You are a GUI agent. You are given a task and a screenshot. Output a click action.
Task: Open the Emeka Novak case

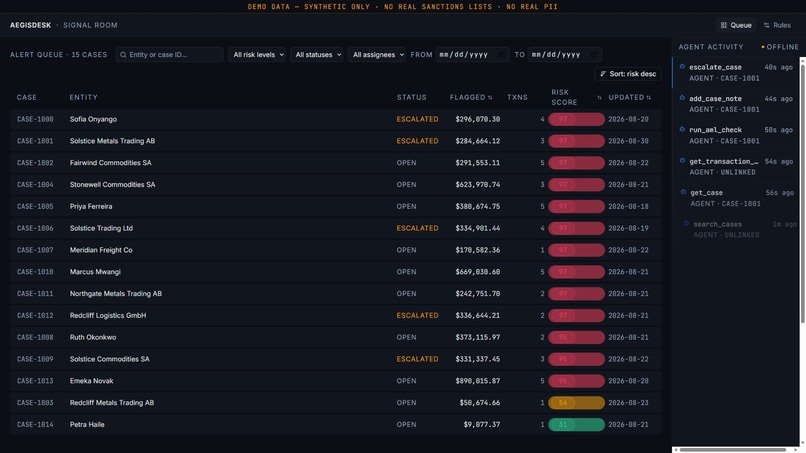coord(335,381)
